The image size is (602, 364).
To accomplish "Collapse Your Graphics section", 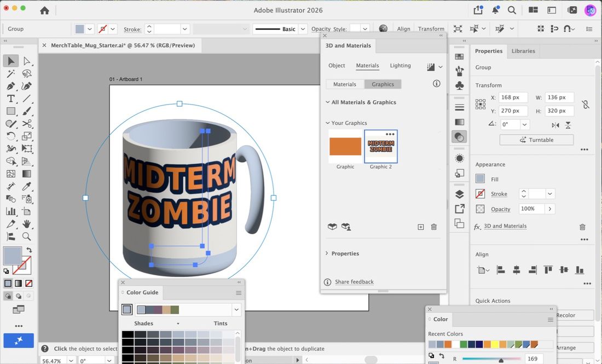I will [327, 123].
